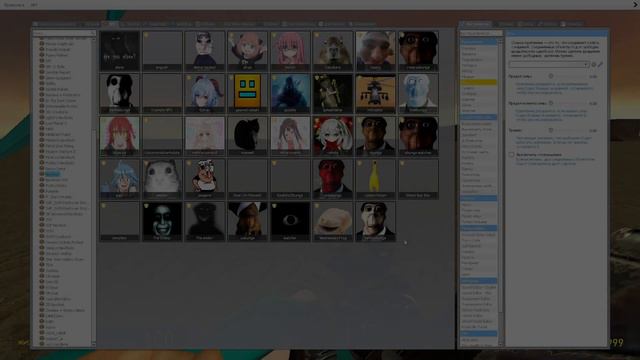Select the black 'Are you alive?' thumbnail
The width and height of the screenshot is (640, 360).
120,51
